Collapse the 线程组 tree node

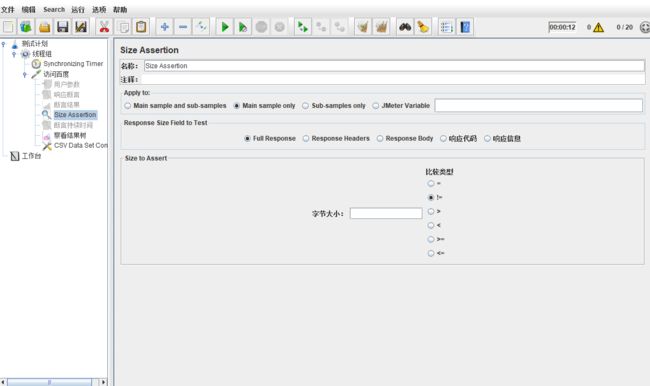point(14,54)
